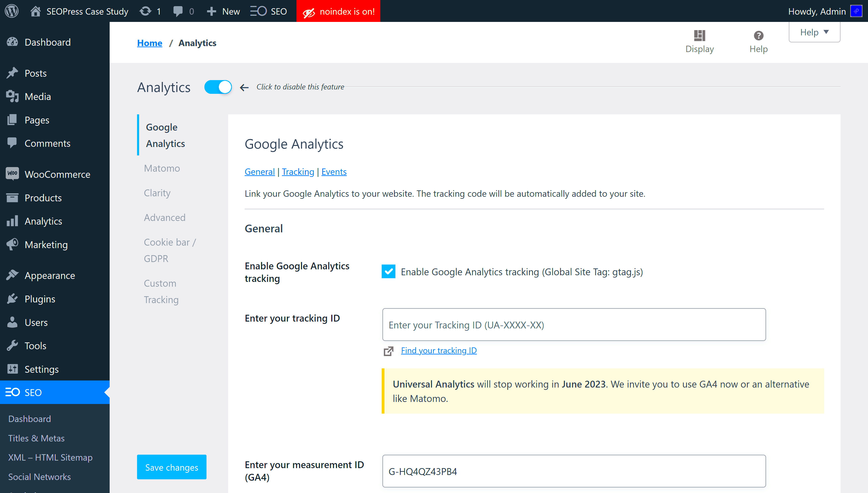The height and width of the screenshot is (493, 868).
Task: Click the Marketing megaphone icon
Action: tap(12, 244)
